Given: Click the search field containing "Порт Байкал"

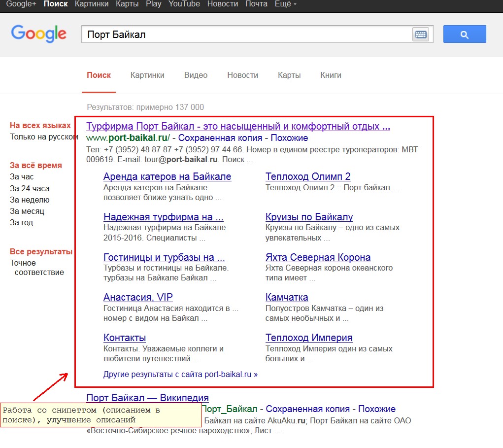Looking at the screenshot, I should click(246, 34).
